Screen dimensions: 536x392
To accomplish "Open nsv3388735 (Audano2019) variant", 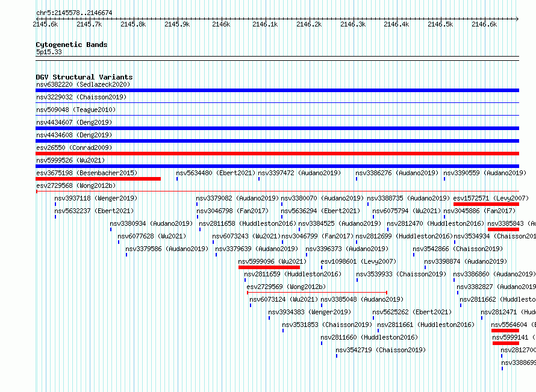I will pos(408,198).
